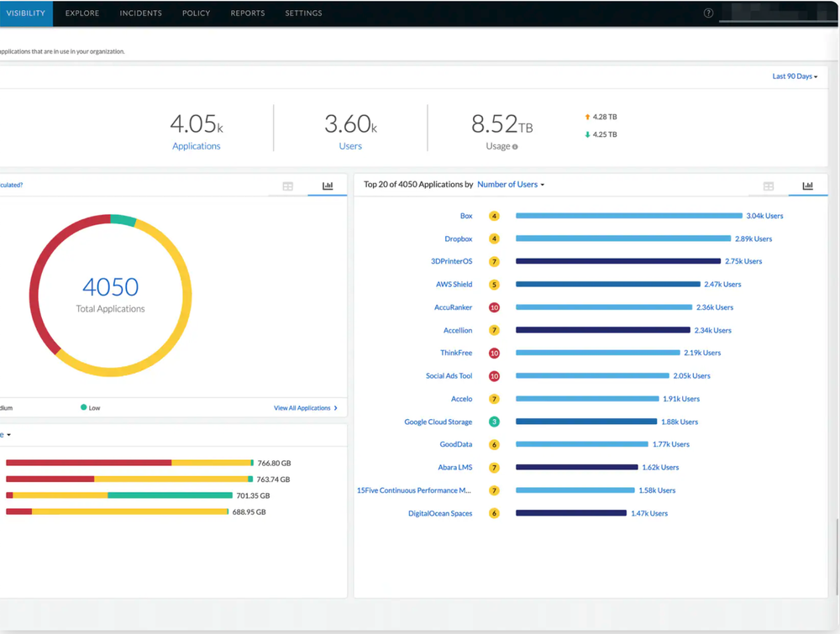This screenshot has height=634, width=840.
Task: Click the 2.75k Users value
Action: click(743, 261)
